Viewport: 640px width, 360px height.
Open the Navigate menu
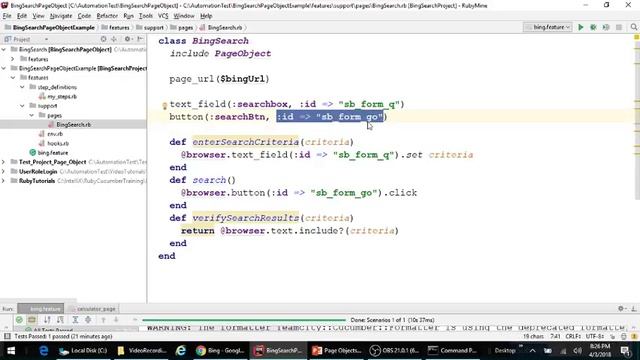pyautogui.click(x=61, y=16)
